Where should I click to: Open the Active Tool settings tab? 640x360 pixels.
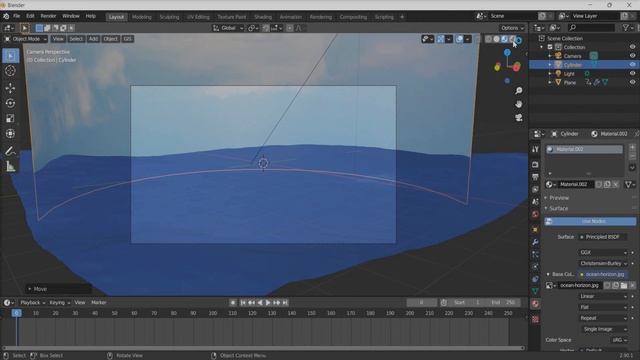click(535, 149)
